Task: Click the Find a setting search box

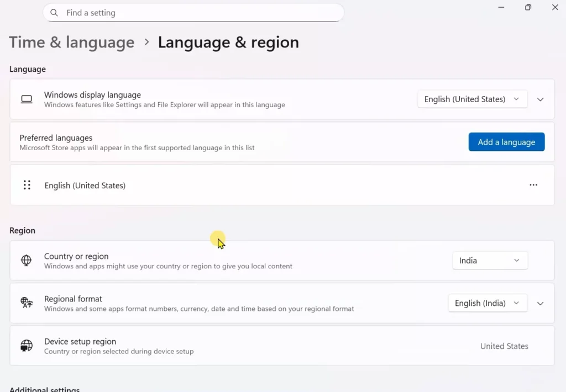Action: [x=193, y=12]
